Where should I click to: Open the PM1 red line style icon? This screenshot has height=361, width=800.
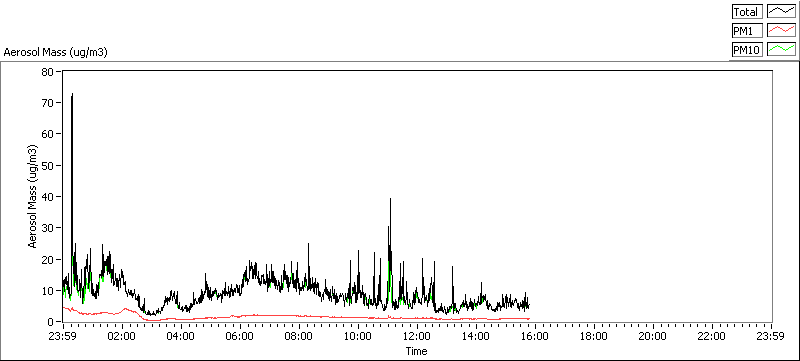pyautogui.click(x=782, y=31)
